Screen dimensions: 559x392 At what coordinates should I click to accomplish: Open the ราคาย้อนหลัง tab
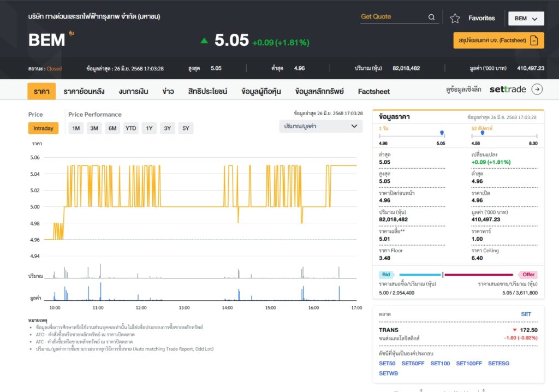pos(84,91)
